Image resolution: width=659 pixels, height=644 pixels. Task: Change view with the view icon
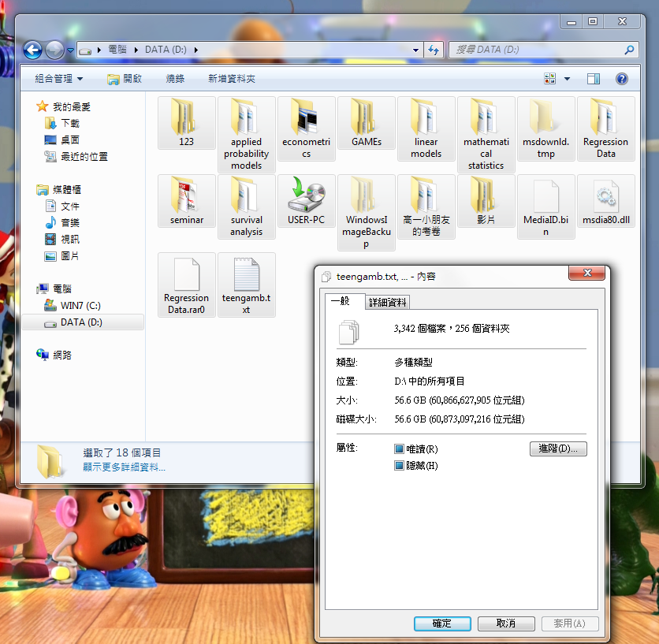point(549,79)
